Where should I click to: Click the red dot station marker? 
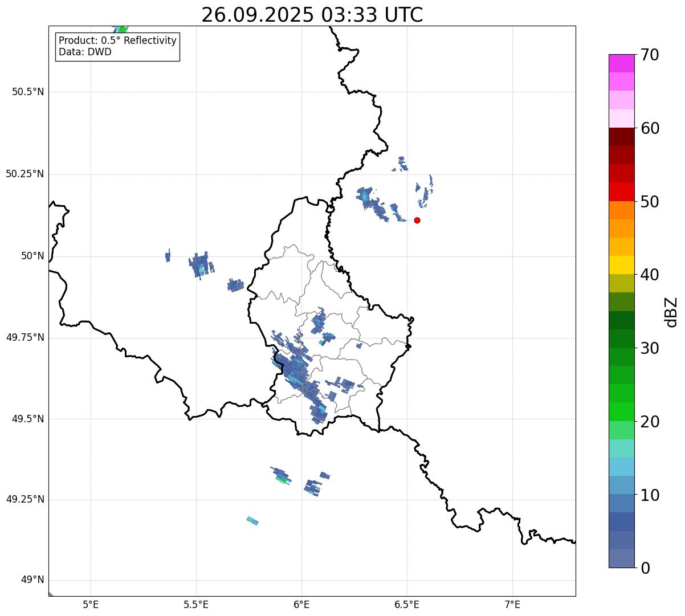coord(417,221)
